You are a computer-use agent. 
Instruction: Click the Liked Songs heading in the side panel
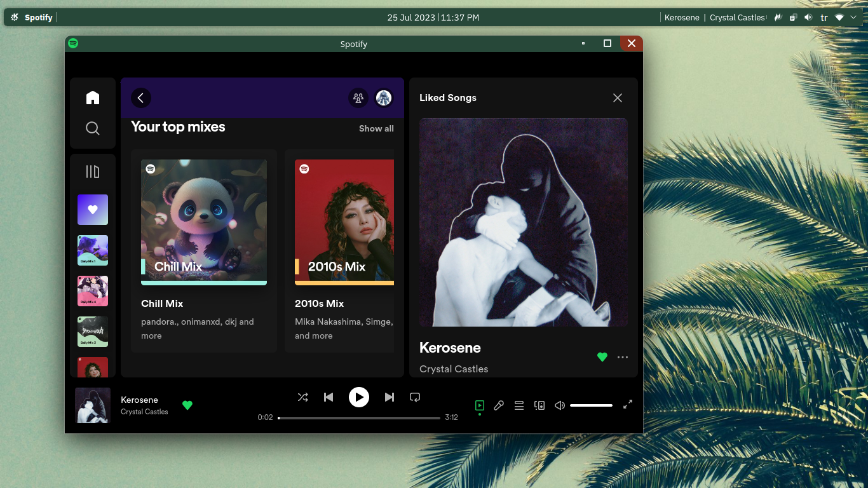(x=448, y=98)
